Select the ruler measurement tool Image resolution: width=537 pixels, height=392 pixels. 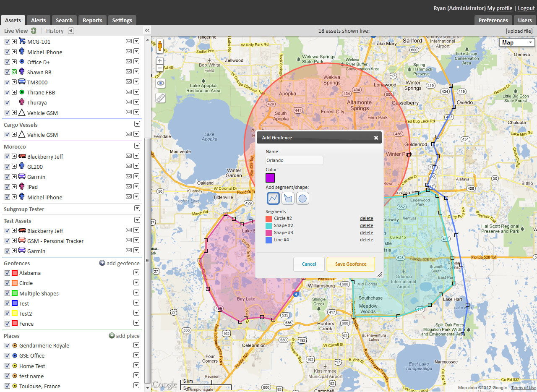[x=160, y=98]
